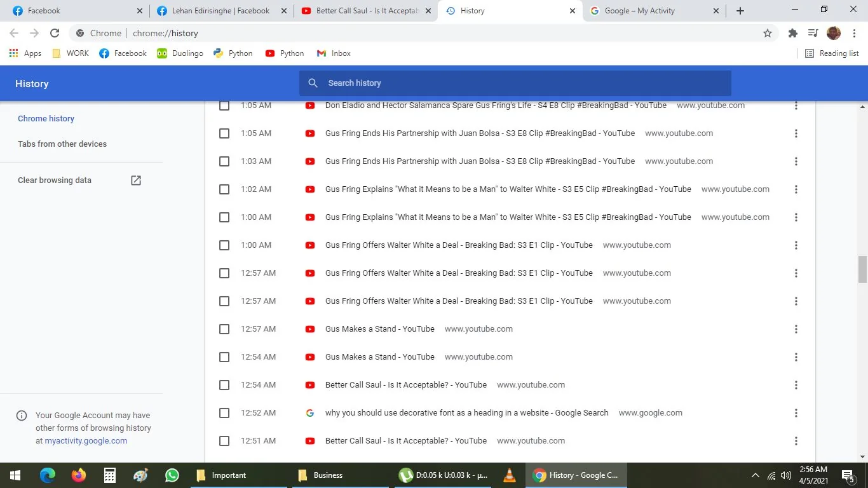Open three-dot menu for 1:02 AM Gus Fring Explains
The width and height of the screenshot is (868, 488).
[796, 189]
